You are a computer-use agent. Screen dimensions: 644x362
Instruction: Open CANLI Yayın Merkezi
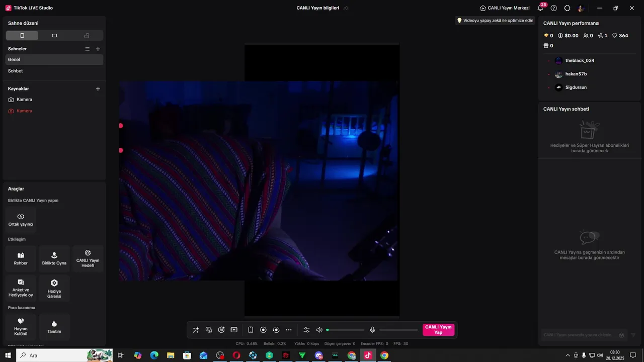pyautogui.click(x=505, y=8)
